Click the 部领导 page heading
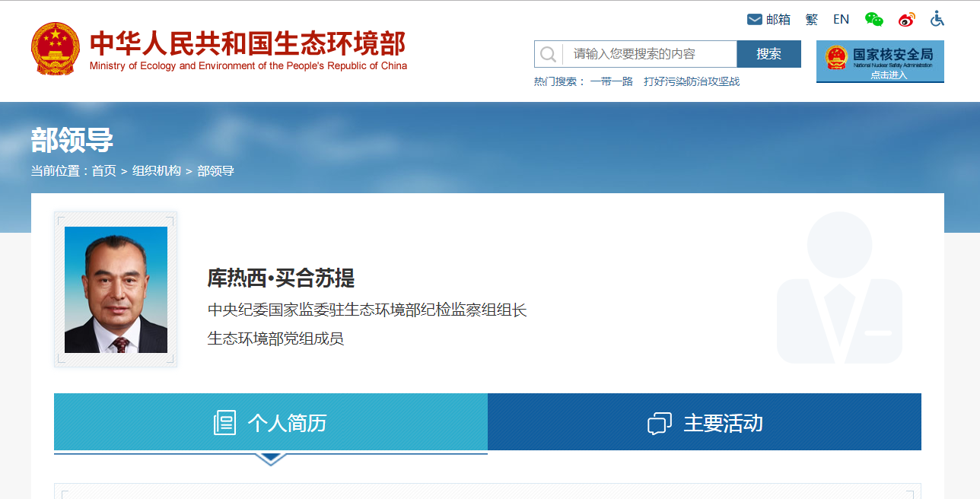This screenshot has width=980, height=499. click(72, 140)
